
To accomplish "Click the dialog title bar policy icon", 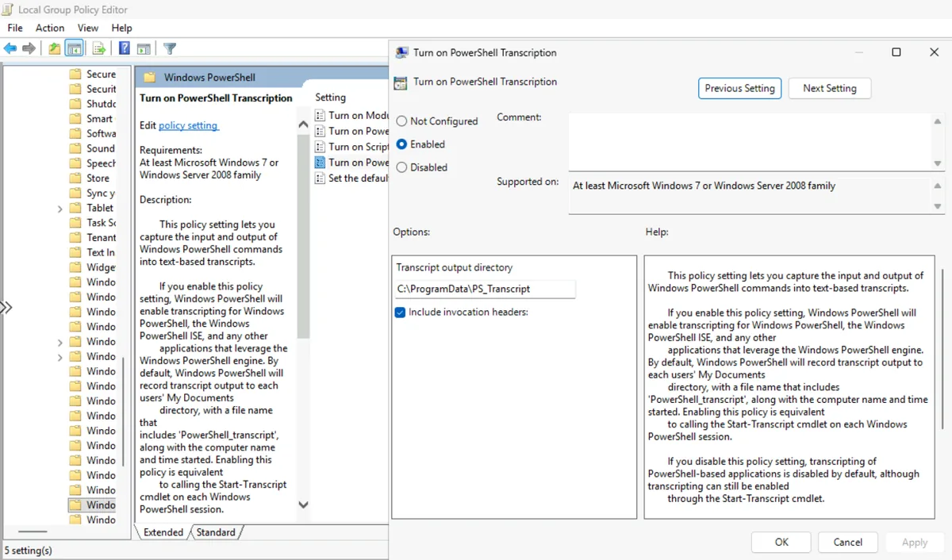I will 402,52.
